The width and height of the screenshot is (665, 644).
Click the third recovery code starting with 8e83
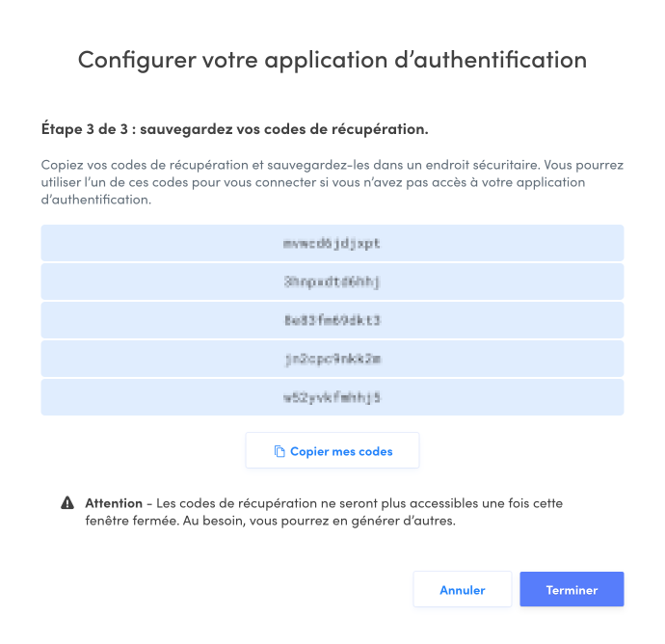point(332,320)
